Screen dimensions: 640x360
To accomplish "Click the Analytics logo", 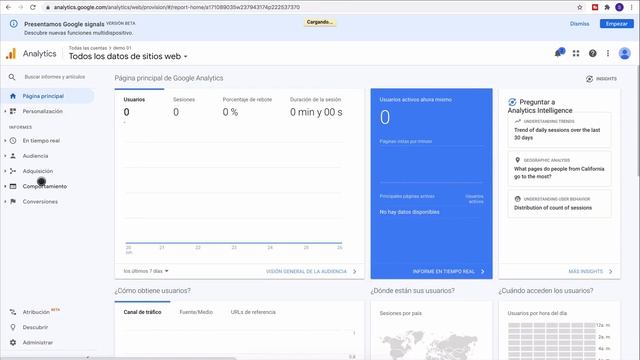I will pos(11,54).
